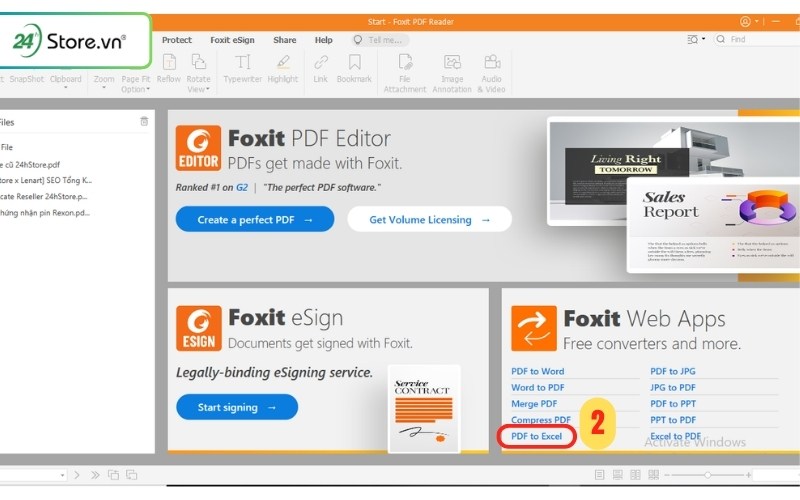Open recent file 'Reseller 24hStore.p...'
Image resolution: width=800 pixels, height=500 pixels.
(43, 196)
